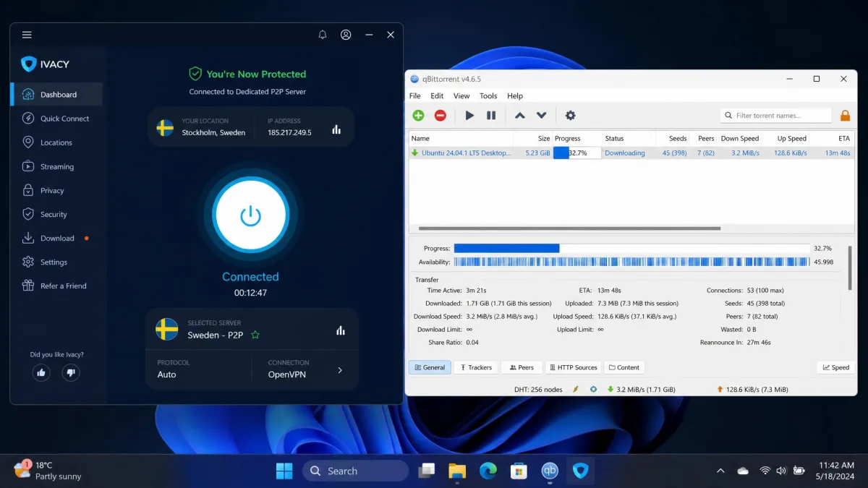Switch to HTTP Sources tab
868x488 pixels.
pyautogui.click(x=573, y=367)
